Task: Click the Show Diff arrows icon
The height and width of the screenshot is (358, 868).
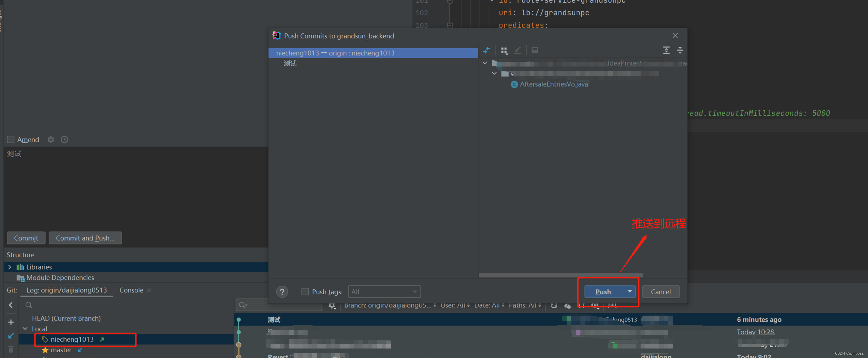Action: coord(486,51)
